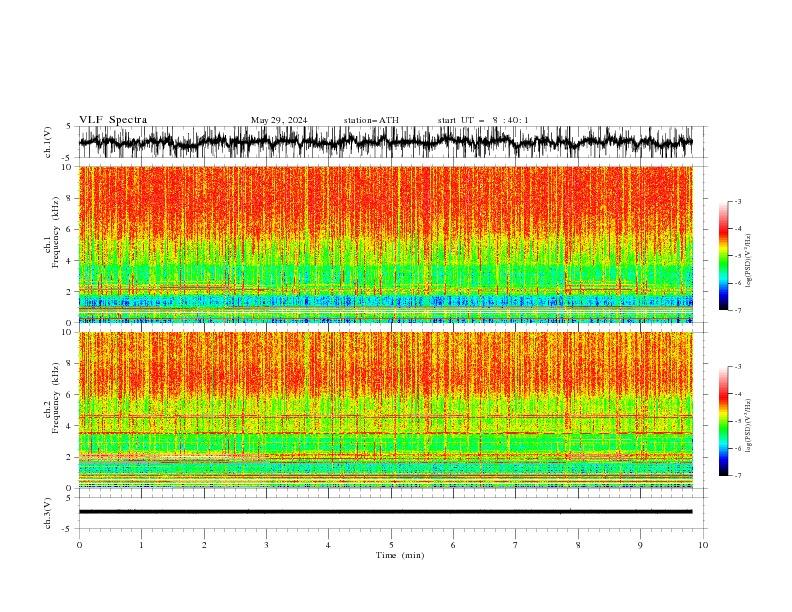The height and width of the screenshot is (612, 792).
Task: Click the "station=ATH" header label
Action: click(371, 120)
